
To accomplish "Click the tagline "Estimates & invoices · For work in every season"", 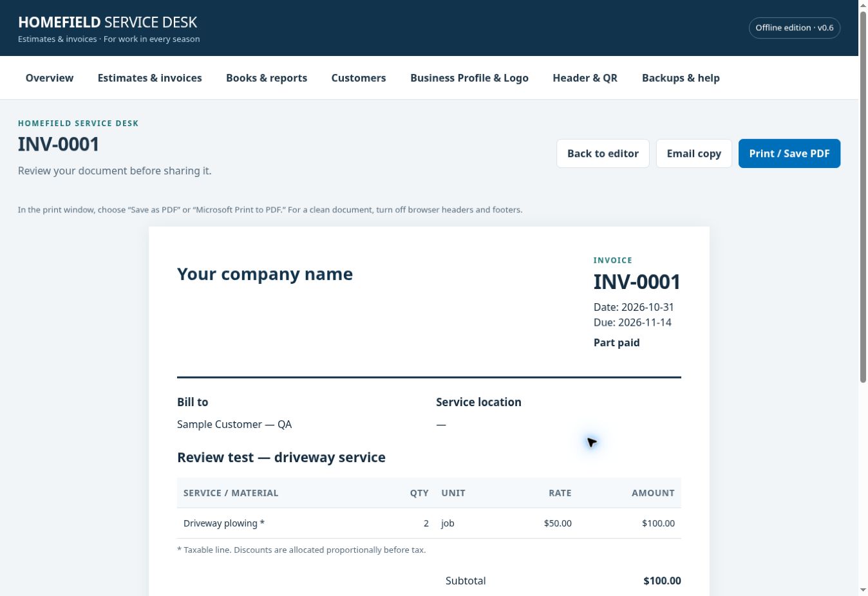I will (x=109, y=39).
